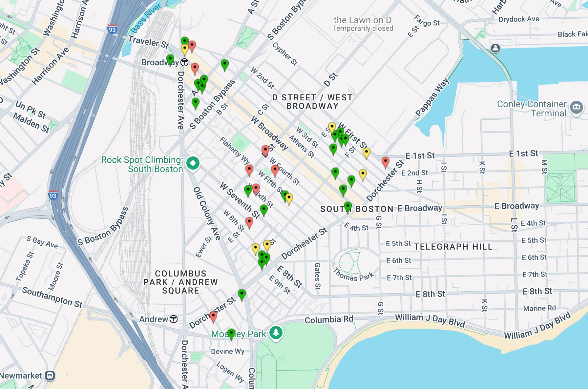Open the red pin at E 1st St and Dorchester St

point(386,162)
